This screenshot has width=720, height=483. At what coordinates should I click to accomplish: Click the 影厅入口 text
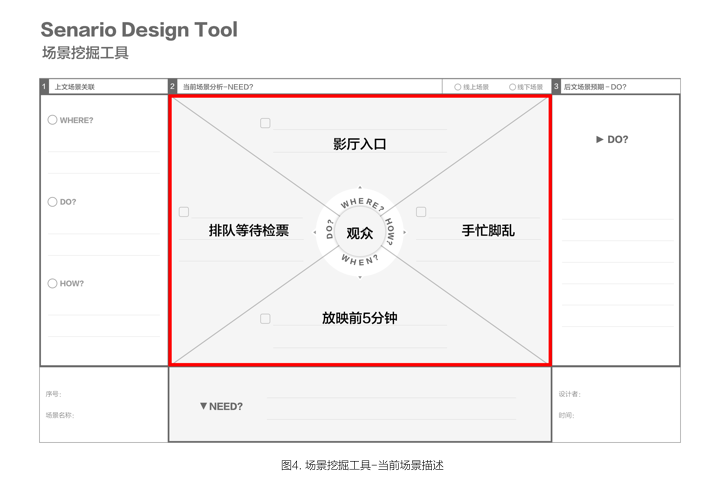(360, 144)
